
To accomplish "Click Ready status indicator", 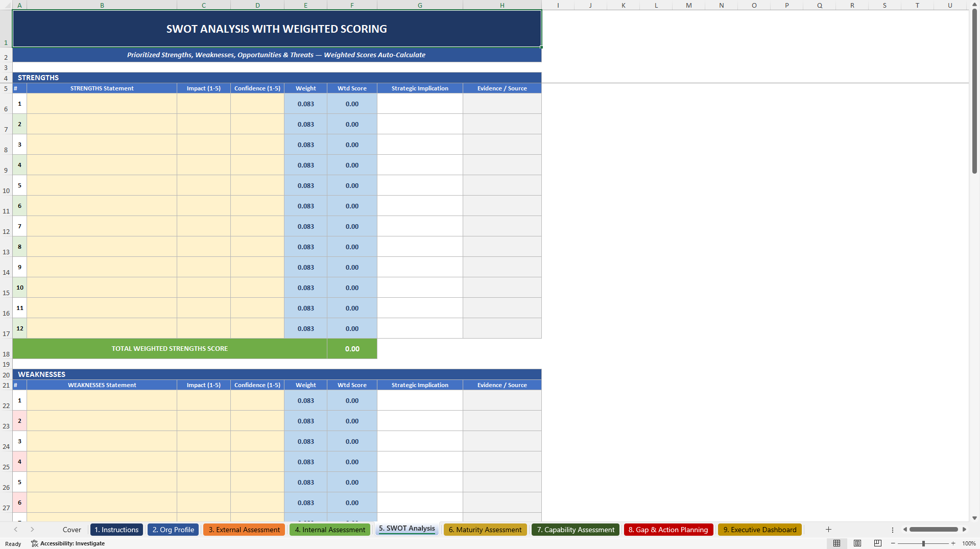I will [x=13, y=544].
